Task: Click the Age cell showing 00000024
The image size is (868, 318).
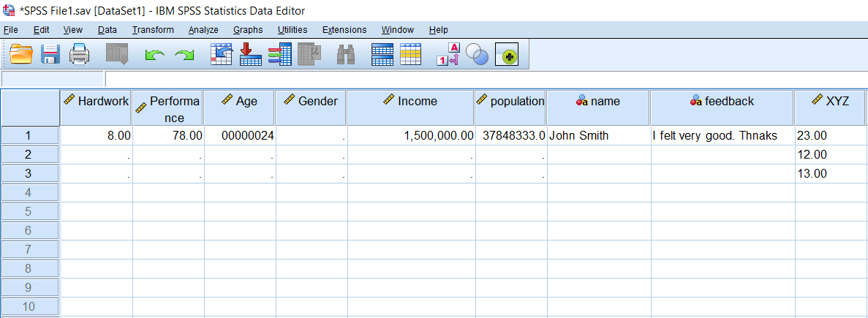Action: [239, 135]
